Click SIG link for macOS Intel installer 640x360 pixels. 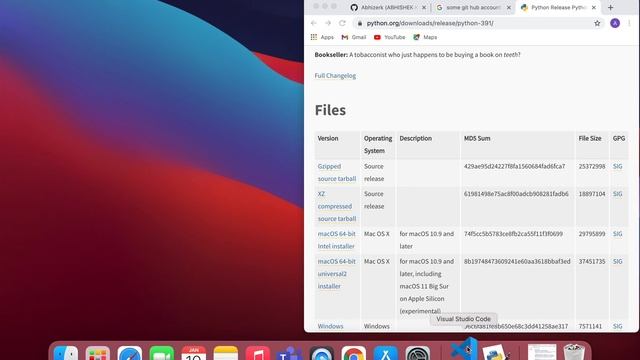[618, 233]
